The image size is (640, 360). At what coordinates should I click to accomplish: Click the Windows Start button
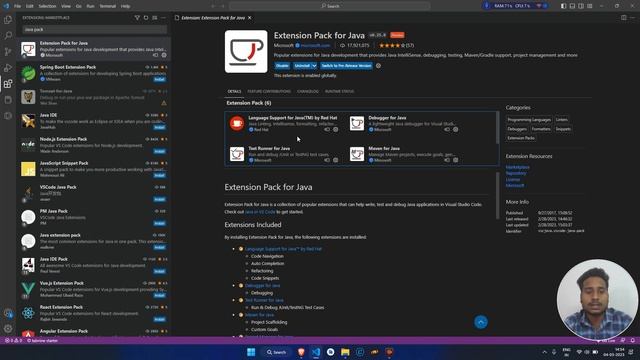point(251,352)
